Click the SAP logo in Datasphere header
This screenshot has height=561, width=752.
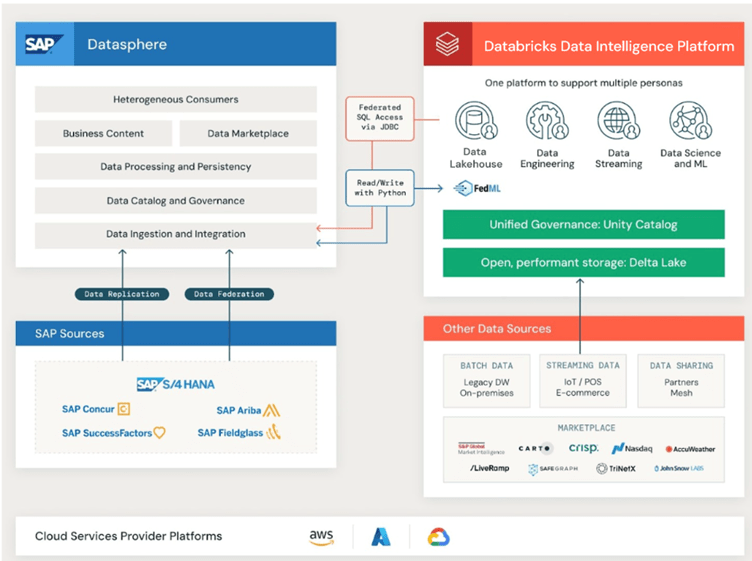[x=44, y=44]
